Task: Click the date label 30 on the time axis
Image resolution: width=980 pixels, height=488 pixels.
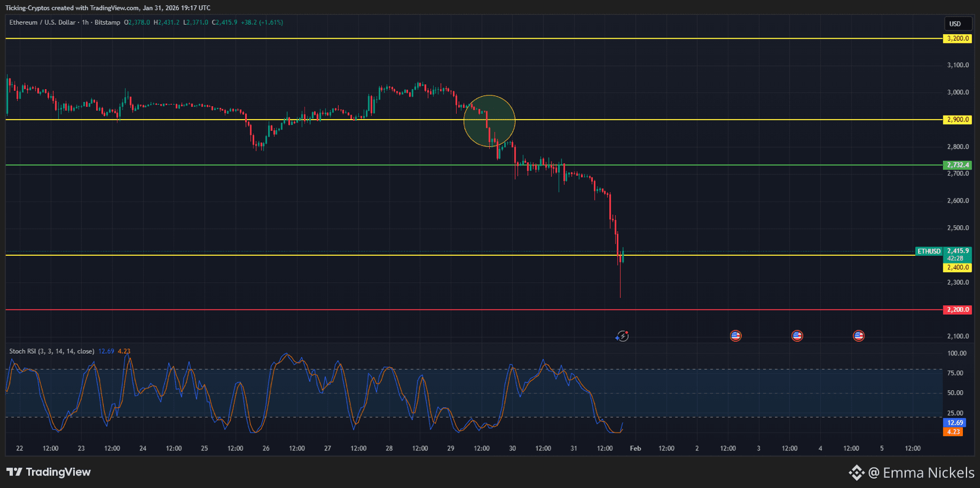Action: click(512, 449)
